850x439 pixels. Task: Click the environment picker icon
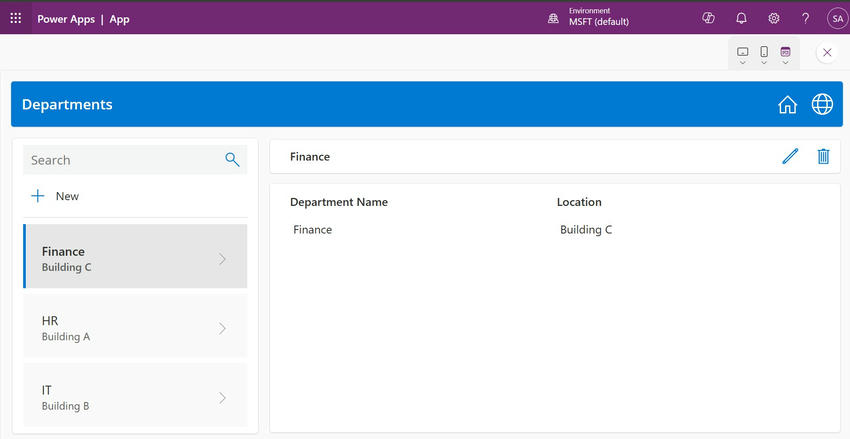pos(553,18)
